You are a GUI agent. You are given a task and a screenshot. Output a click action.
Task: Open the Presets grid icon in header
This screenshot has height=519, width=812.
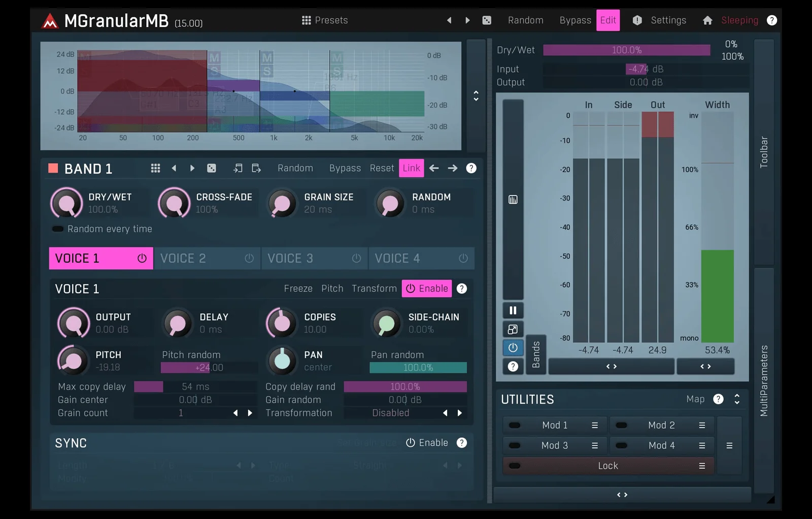click(306, 20)
